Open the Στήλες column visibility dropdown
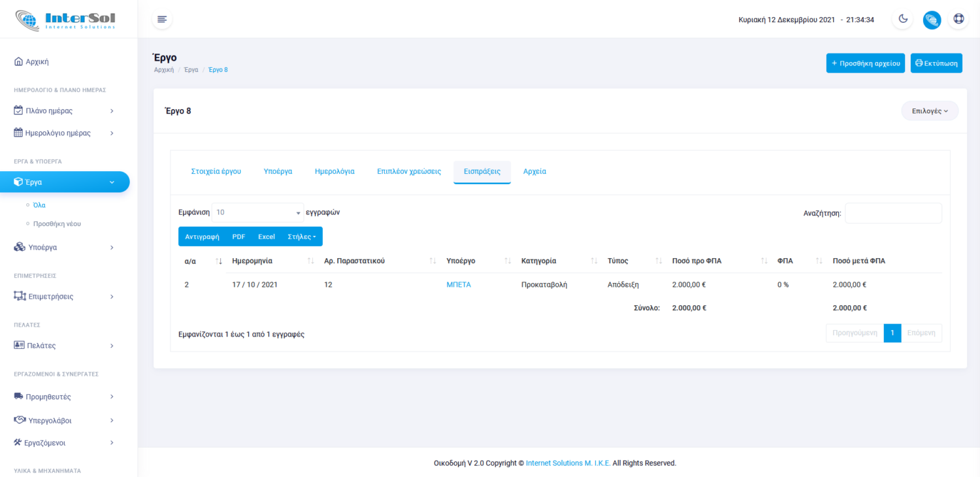Viewport: 980px width, 477px height. (301, 237)
